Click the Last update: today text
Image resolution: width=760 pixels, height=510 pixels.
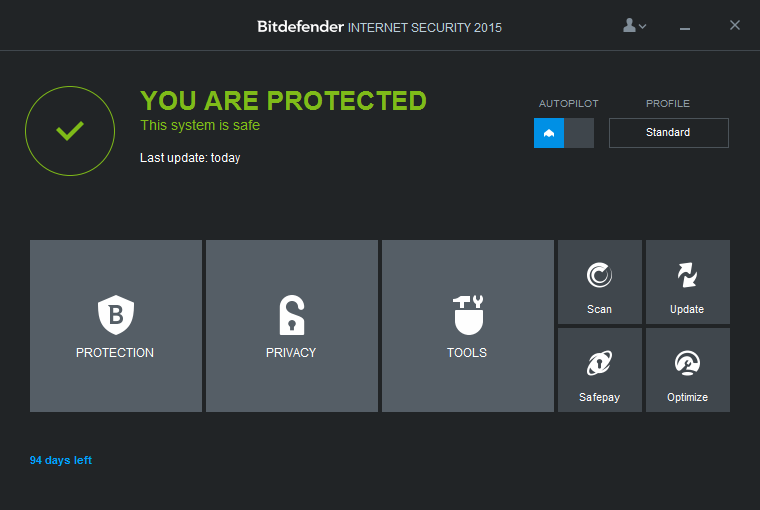click(x=190, y=158)
